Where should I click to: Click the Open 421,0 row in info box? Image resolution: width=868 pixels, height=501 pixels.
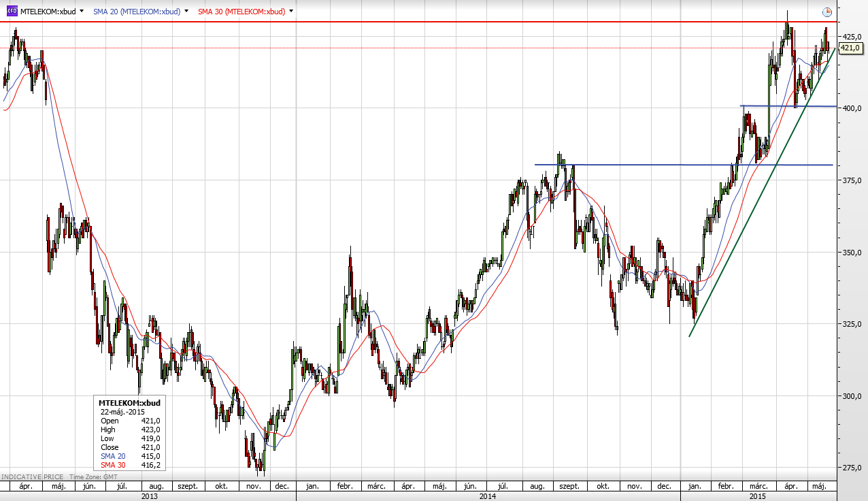click(x=130, y=421)
